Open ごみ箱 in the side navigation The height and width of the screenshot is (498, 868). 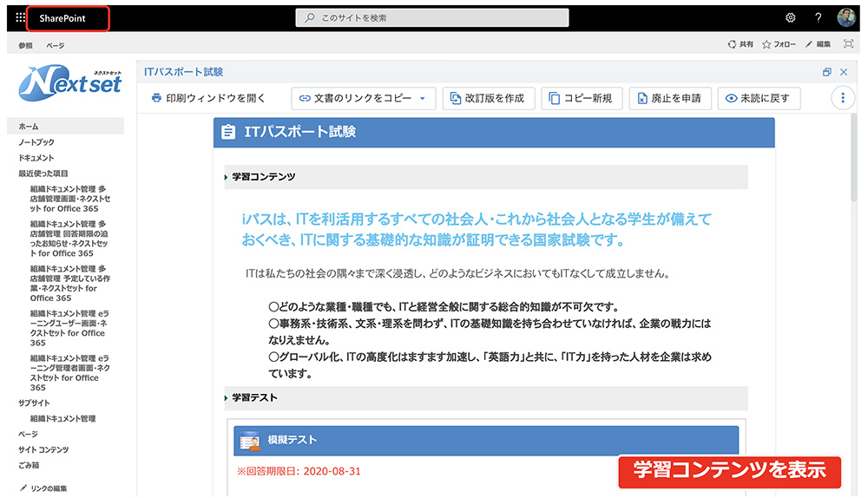click(29, 465)
